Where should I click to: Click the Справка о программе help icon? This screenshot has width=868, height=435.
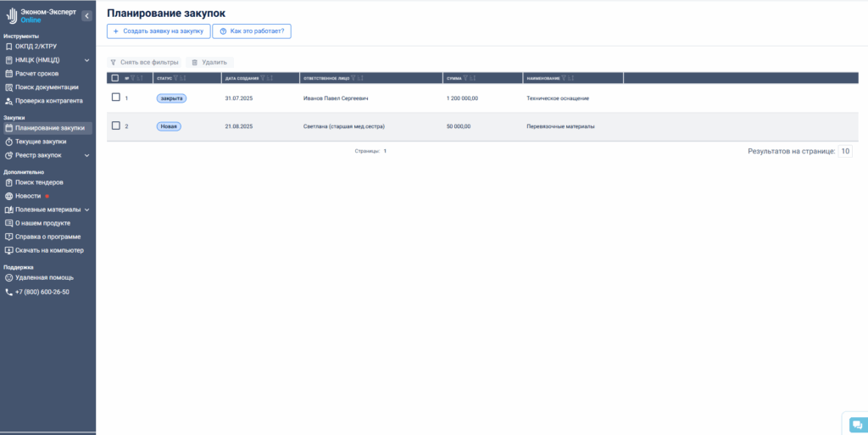[8, 237]
